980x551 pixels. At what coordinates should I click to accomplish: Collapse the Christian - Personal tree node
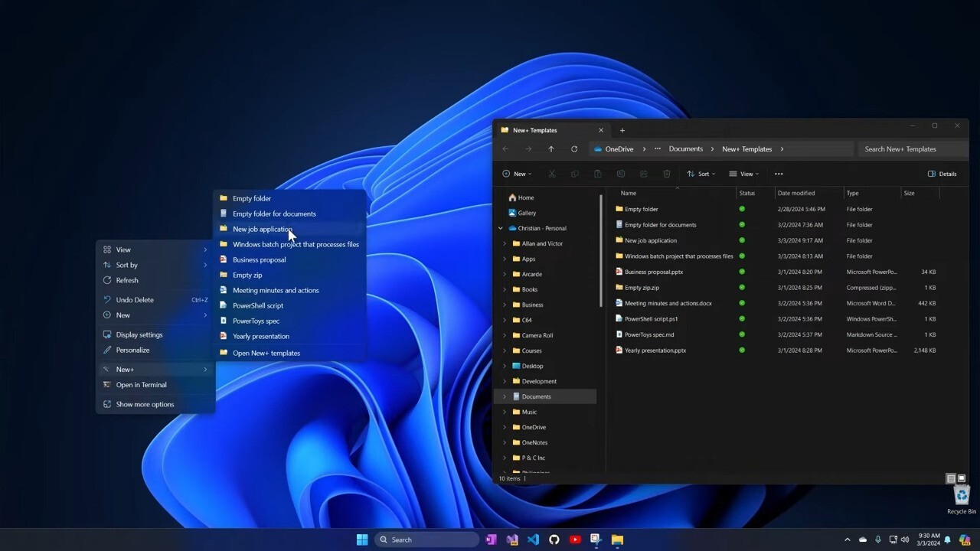tap(501, 228)
